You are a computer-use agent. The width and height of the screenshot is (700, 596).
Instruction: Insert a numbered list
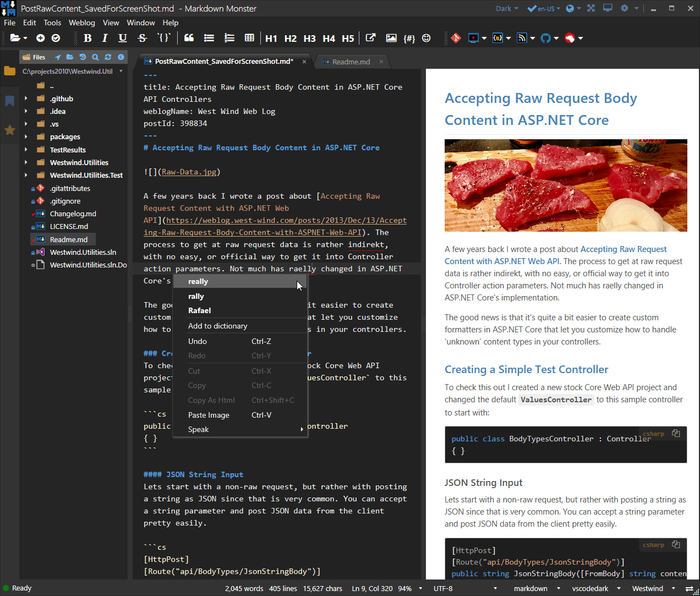click(x=229, y=38)
